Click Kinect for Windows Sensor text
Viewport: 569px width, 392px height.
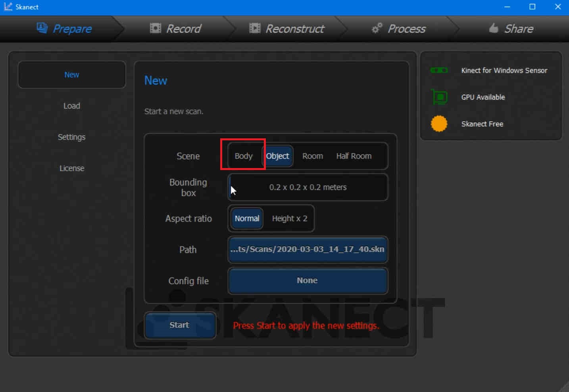pyautogui.click(x=504, y=71)
